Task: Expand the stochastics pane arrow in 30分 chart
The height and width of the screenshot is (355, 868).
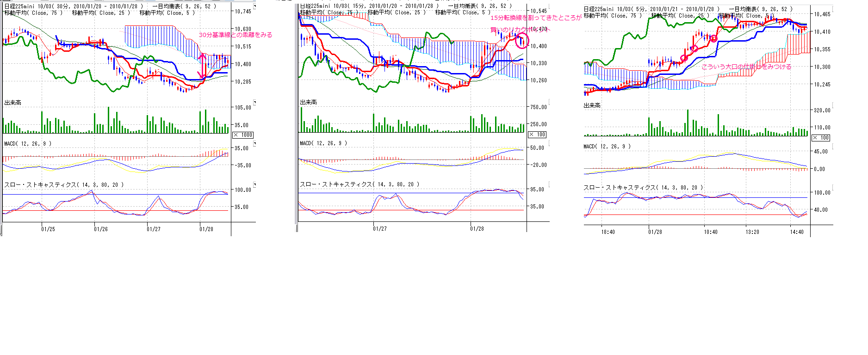Action: (x=254, y=184)
